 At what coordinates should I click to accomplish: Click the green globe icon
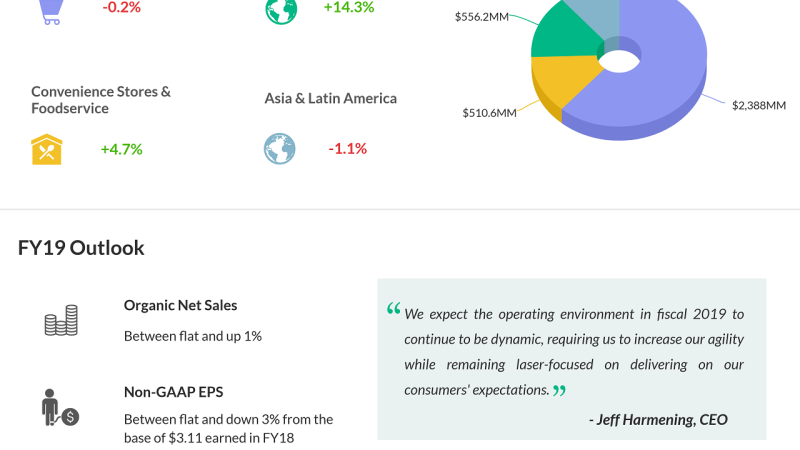click(280, 9)
